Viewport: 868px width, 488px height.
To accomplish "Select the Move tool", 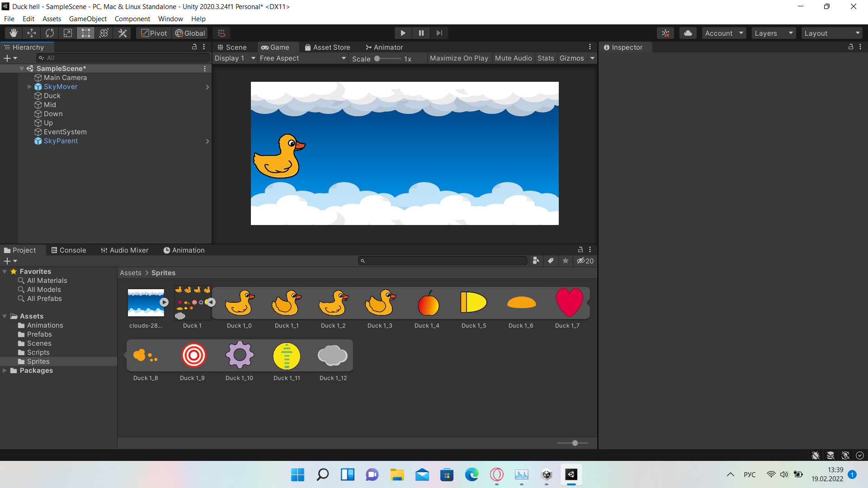I will point(32,33).
